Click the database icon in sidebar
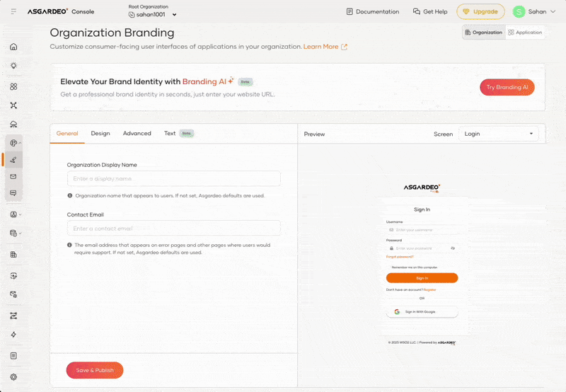This screenshot has width=566, height=392. [13, 234]
